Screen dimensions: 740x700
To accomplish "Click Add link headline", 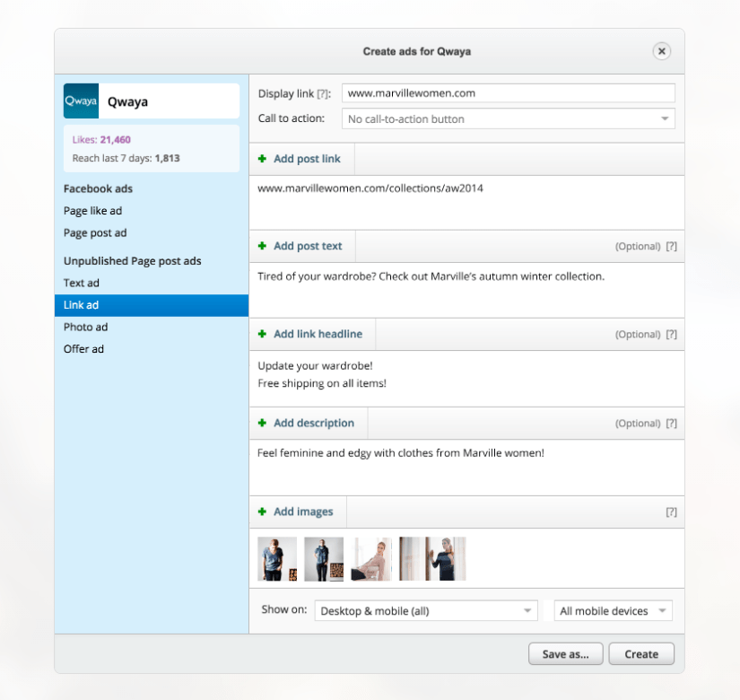I will click(x=318, y=334).
